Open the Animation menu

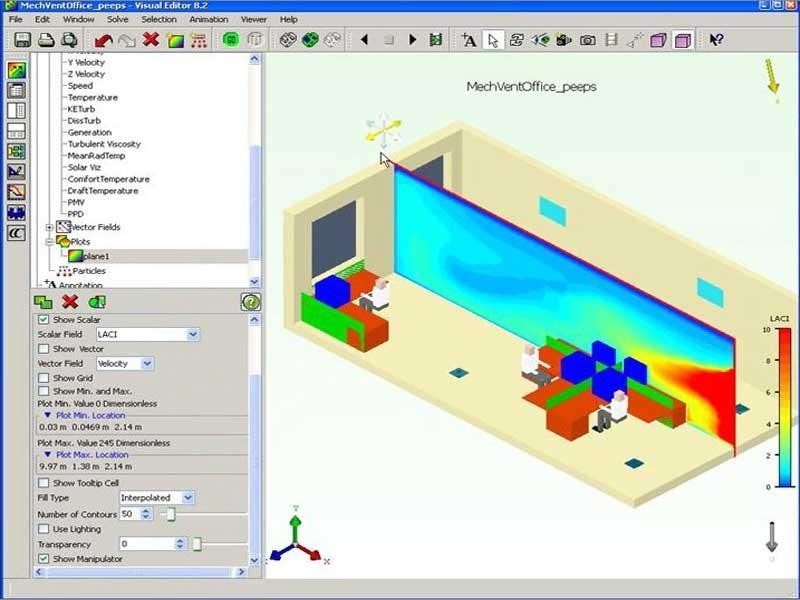tap(208, 19)
